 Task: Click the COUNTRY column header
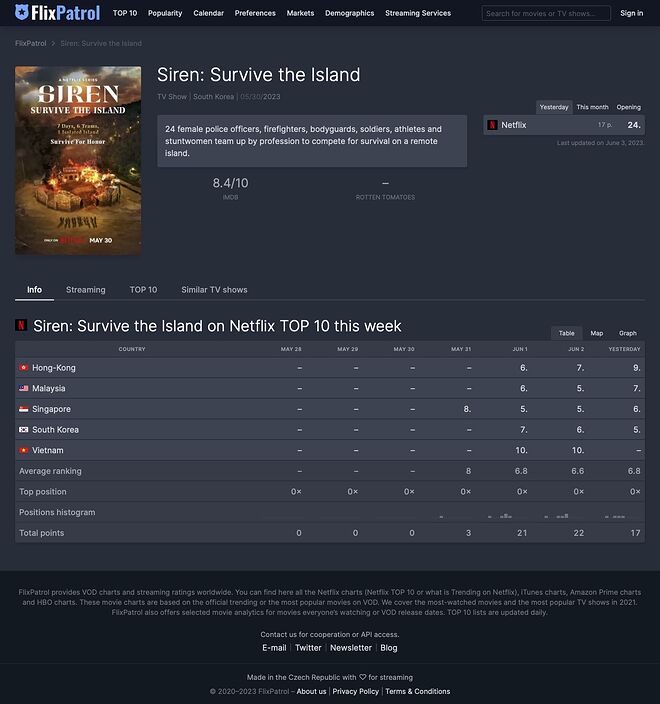[132, 349]
